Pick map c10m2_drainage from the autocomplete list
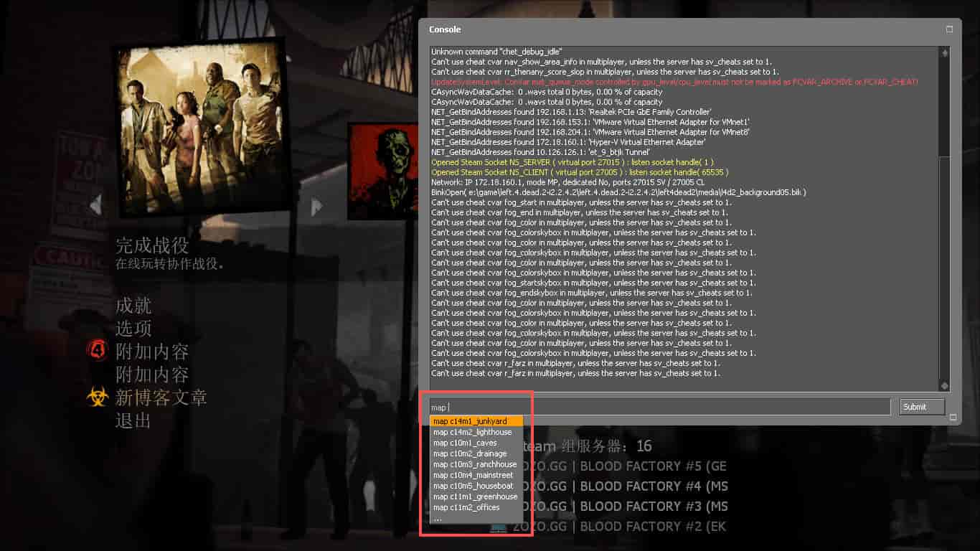Image resolution: width=980 pixels, height=551 pixels. click(x=476, y=453)
